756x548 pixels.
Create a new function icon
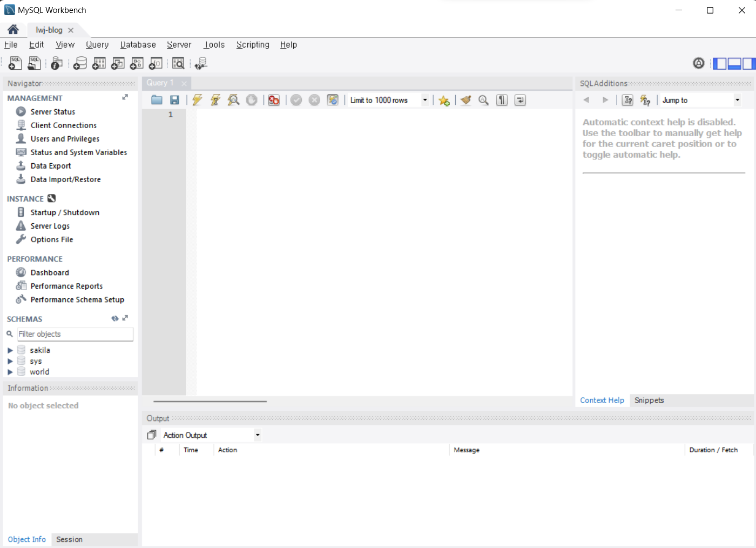pyautogui.click(x=156, y=63)
